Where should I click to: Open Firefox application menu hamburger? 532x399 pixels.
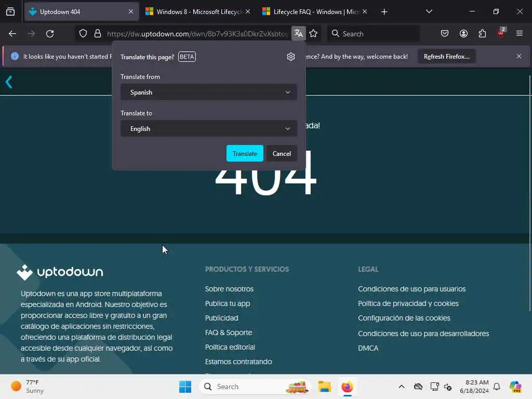(520, 33)
